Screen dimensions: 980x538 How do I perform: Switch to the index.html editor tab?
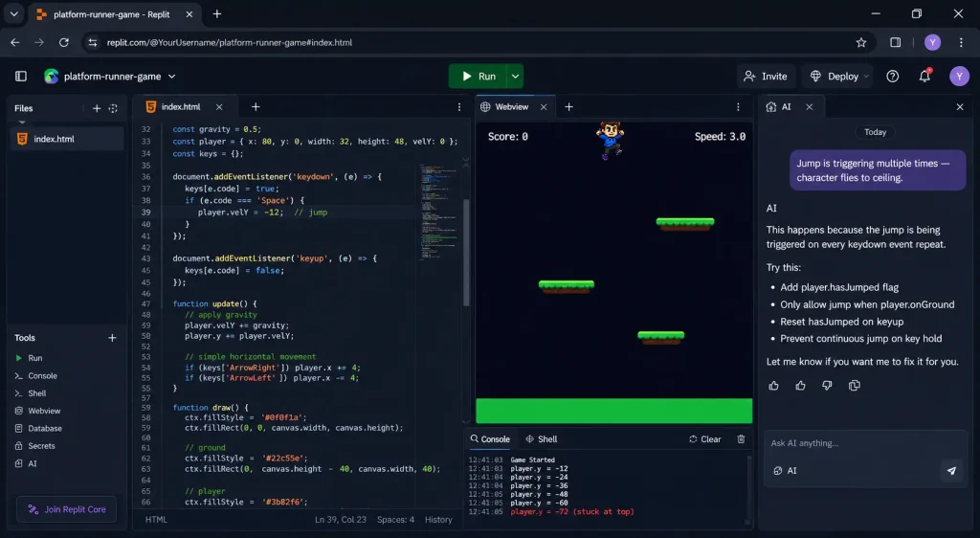(181, 107)
